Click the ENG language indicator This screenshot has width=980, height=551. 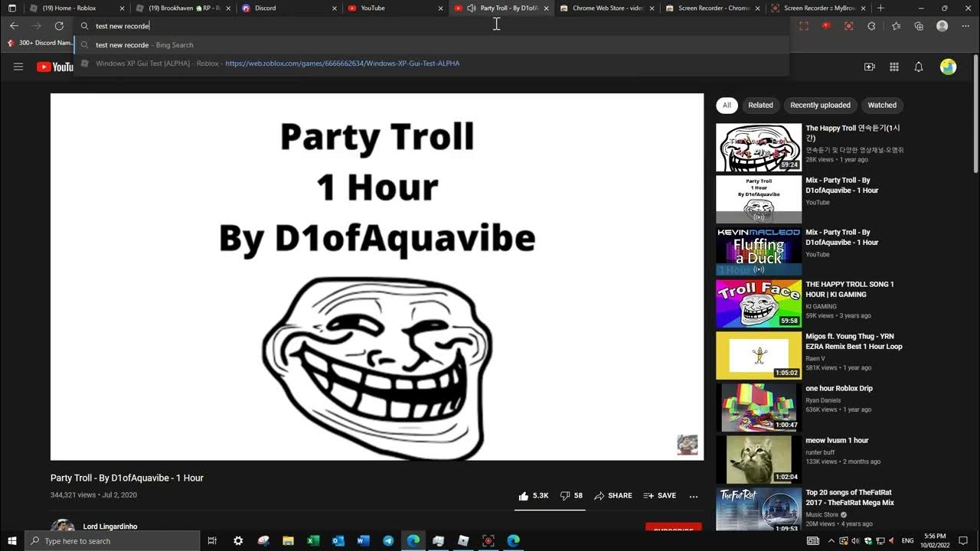(907, 541)
